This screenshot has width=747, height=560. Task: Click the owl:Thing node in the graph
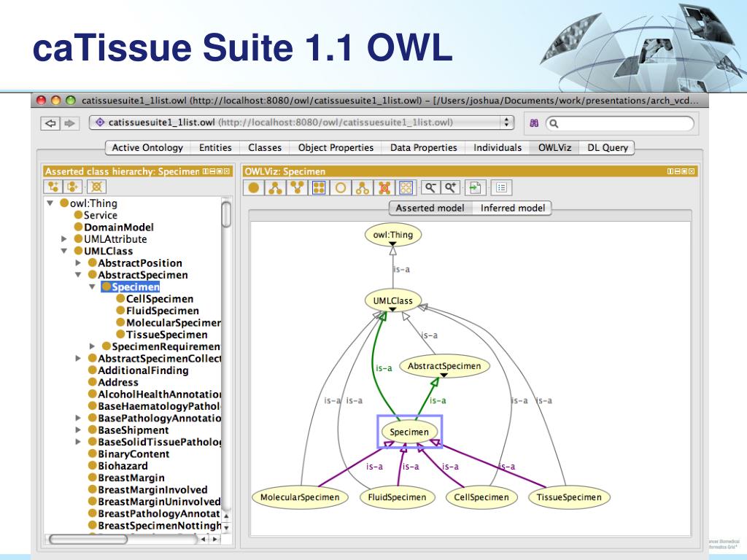pos(393,235)
